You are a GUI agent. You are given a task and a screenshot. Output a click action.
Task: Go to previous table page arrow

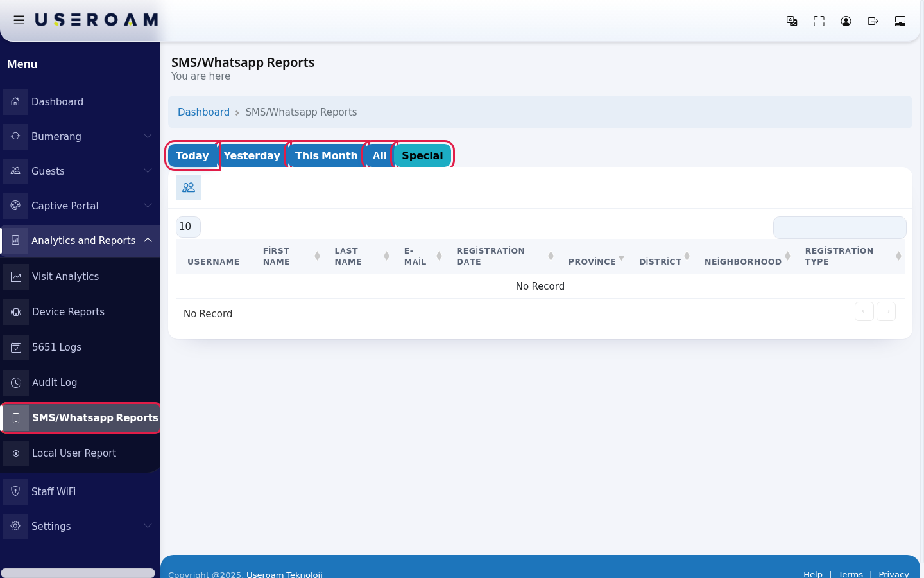pos(864,311)
